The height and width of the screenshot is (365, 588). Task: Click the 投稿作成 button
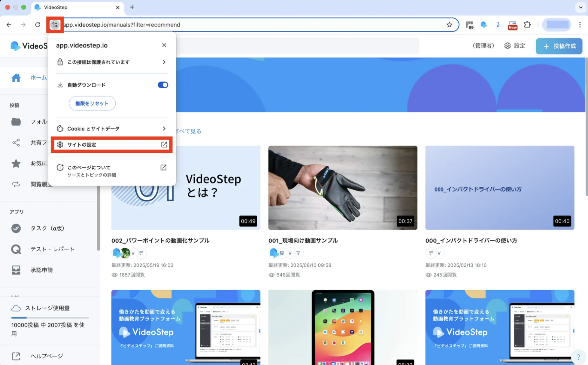pyautogui.click(x=559, y=46)
